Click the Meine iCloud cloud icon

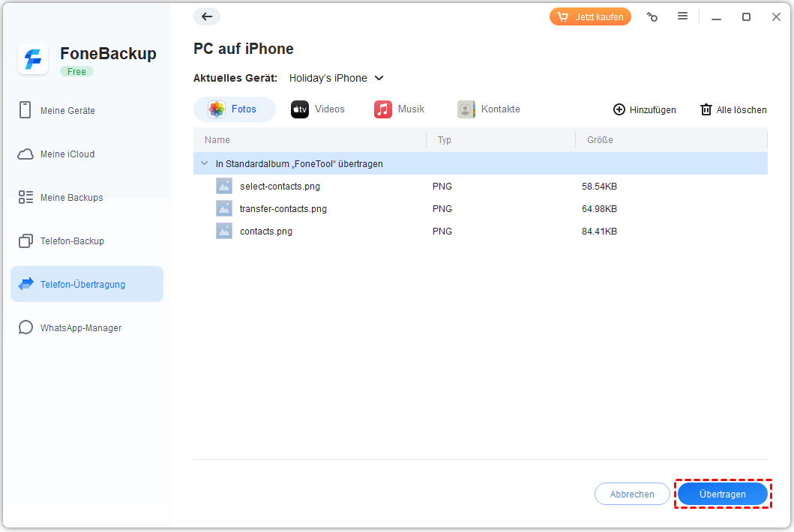click(x=25, y=154)
